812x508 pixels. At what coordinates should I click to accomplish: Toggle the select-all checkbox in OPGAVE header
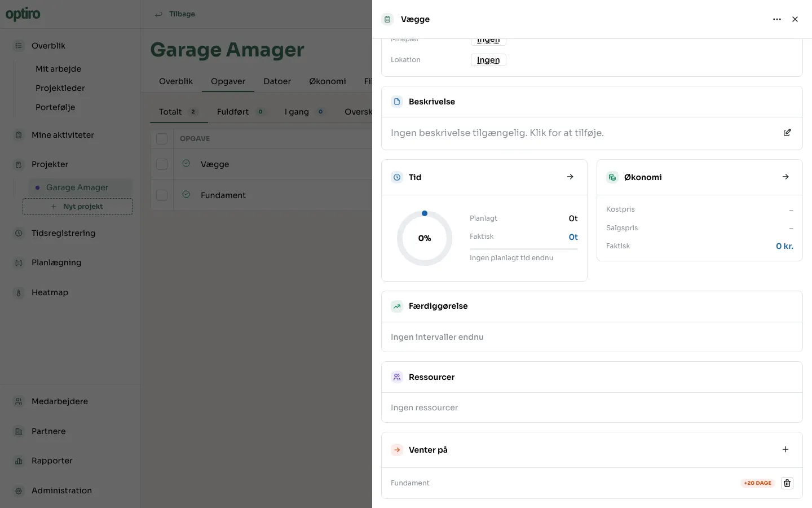point(162,138)
